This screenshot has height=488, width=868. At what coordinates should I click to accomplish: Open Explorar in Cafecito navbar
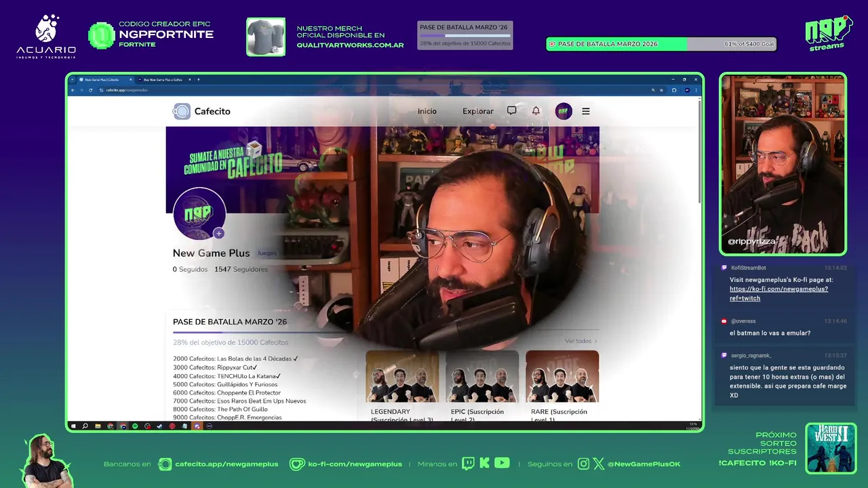click(478, 111)
